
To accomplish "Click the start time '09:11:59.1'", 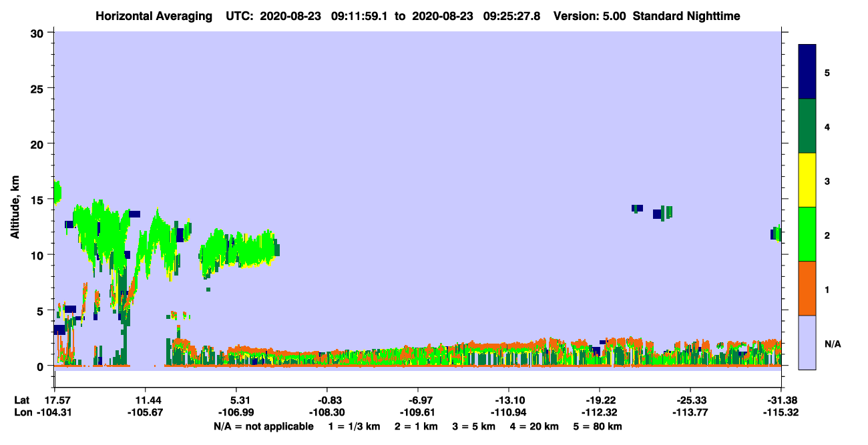I will (360, 15).
